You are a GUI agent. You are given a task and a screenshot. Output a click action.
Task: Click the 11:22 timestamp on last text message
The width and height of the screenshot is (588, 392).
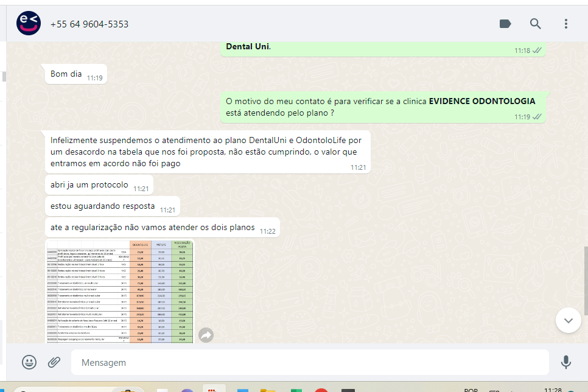[x=267, y=231]
